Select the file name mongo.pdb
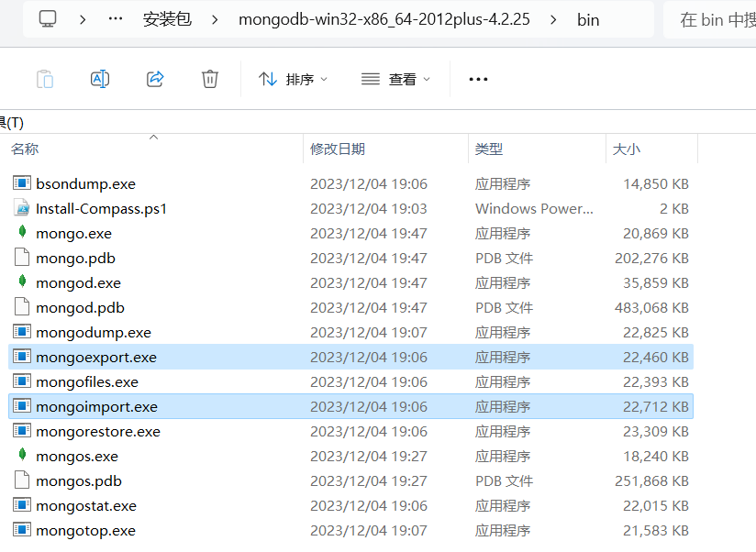756x552 pixels. 76,259
